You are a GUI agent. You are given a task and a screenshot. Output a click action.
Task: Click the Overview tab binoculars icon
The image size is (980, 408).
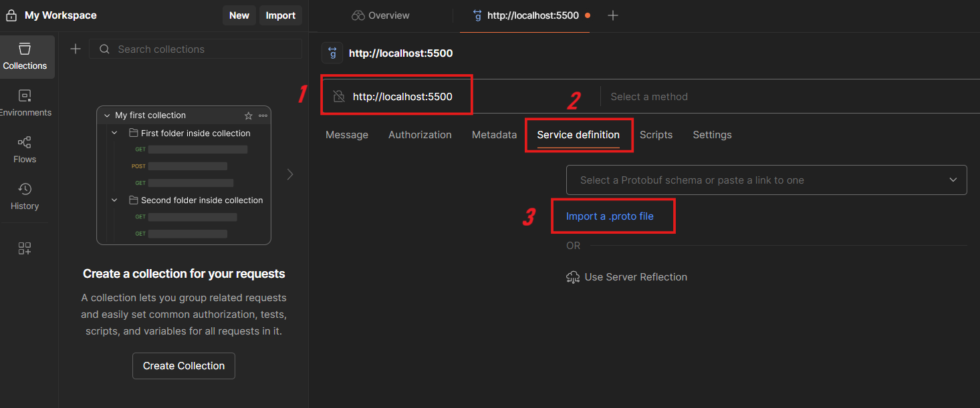pyautogui.click(x=358, y=15)
